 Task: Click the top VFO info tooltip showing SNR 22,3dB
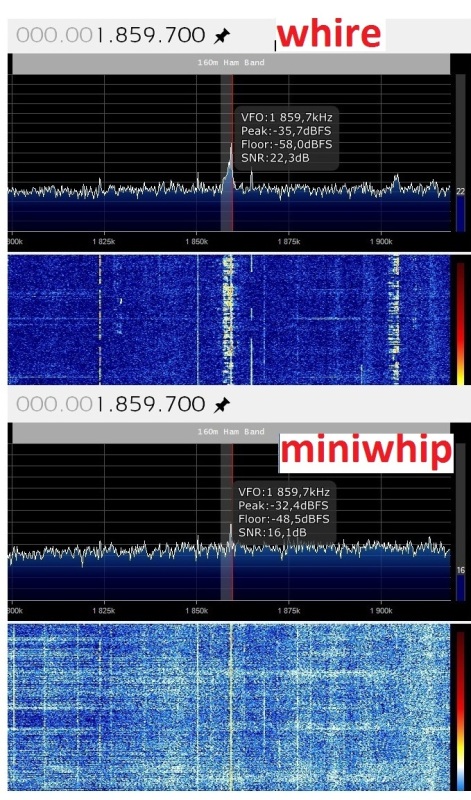[x=286, y=138]
